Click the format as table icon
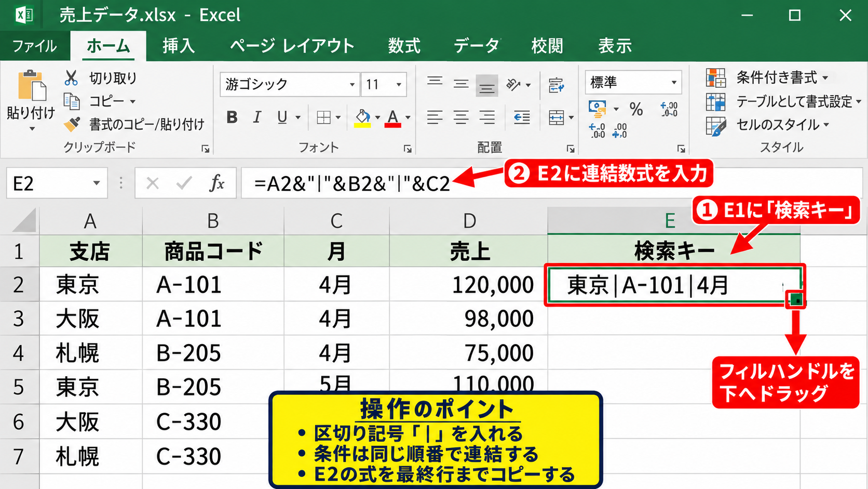Screen dimensions: 868x489 pyautogui.click(x=716, y=102)
